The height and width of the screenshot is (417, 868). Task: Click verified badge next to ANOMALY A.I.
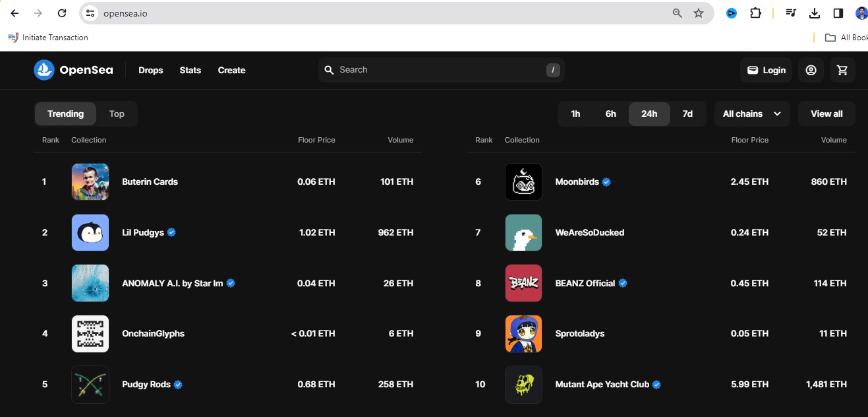(231, 283)
